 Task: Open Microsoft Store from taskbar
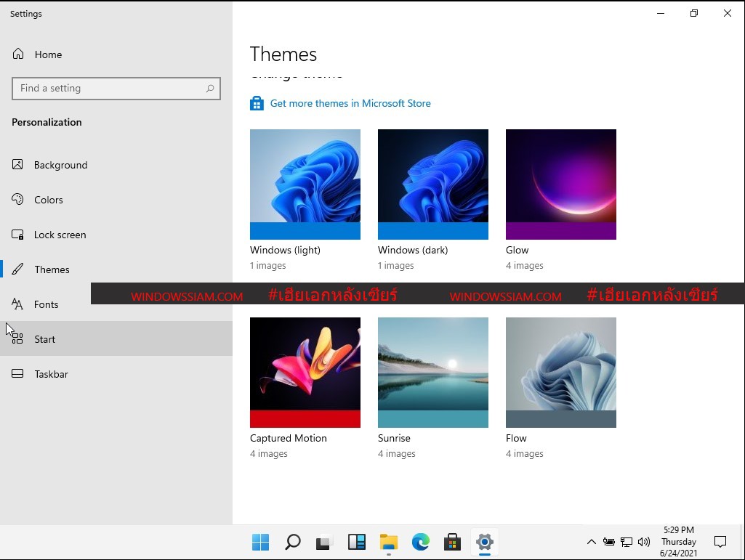[x=452, y=542]
